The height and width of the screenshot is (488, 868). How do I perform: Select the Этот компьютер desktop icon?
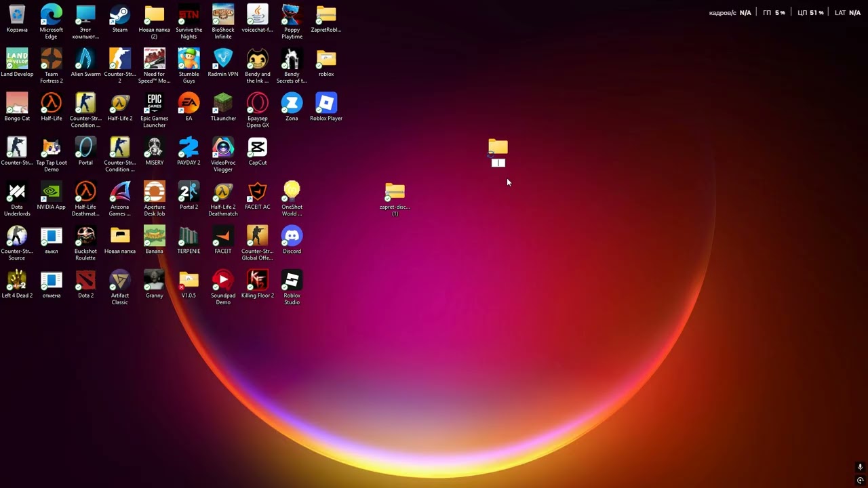coord(85,14)
